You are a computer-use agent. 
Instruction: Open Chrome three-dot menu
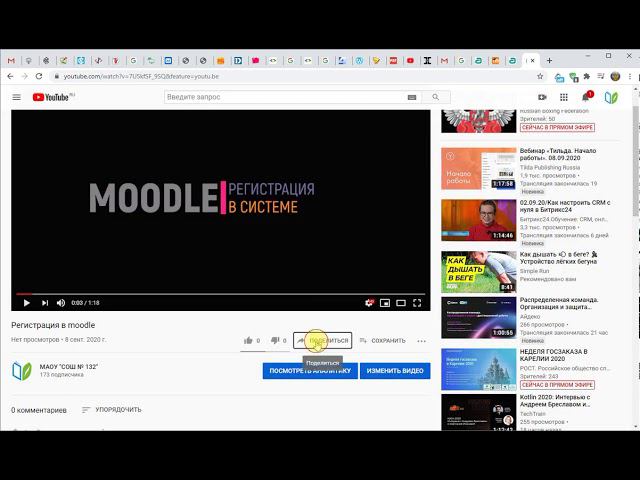coord(630,76)
